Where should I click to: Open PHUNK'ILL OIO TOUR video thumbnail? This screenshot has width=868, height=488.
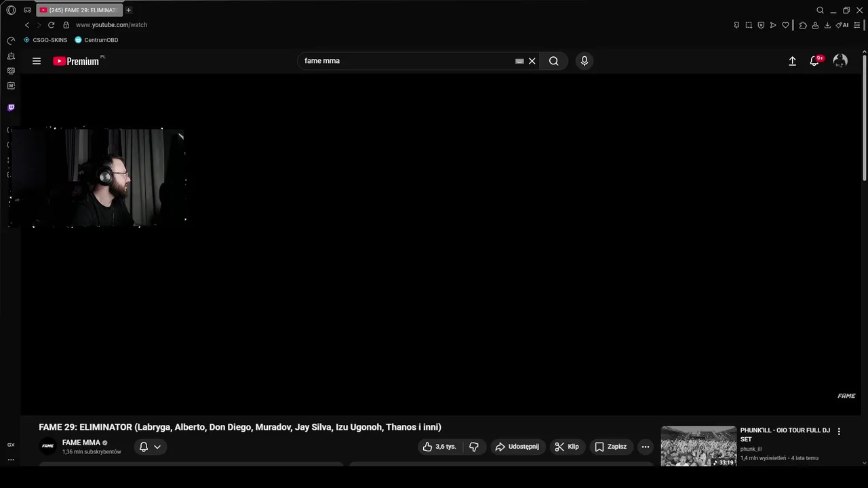pos(698,446)
